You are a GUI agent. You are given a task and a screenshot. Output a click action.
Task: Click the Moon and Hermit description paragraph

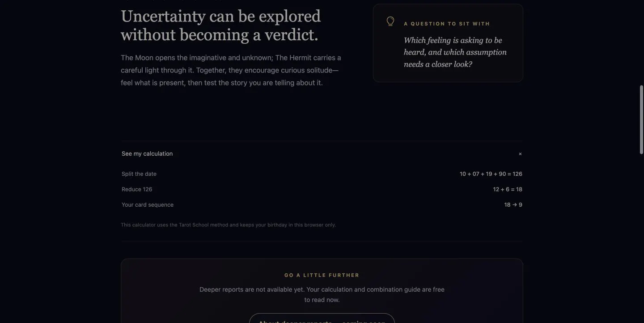coord(231,70)
